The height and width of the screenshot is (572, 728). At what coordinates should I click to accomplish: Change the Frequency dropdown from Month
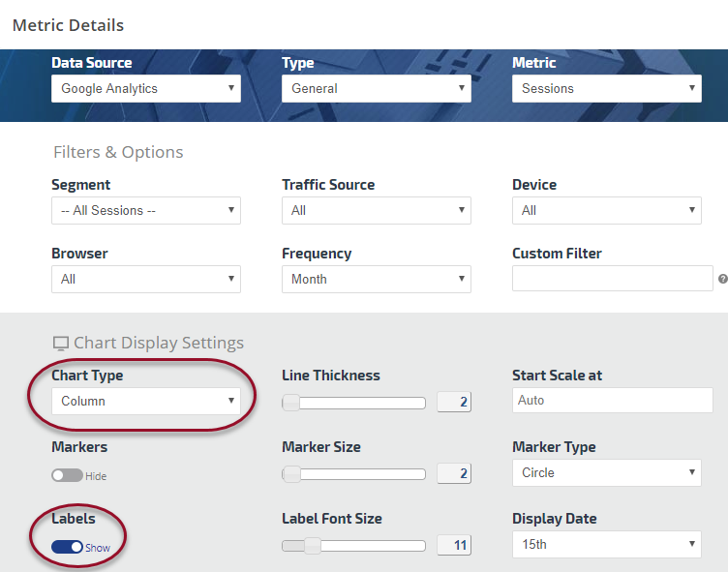coord(376,279)
